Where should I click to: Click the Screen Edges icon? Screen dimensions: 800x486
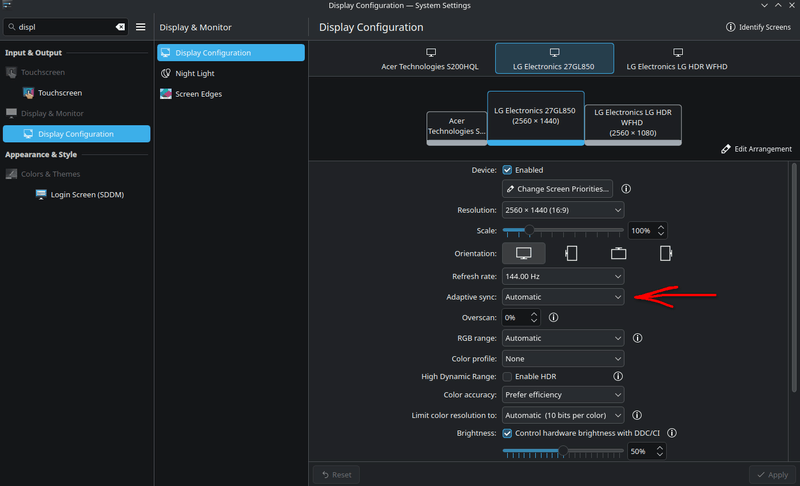[166, 94]
